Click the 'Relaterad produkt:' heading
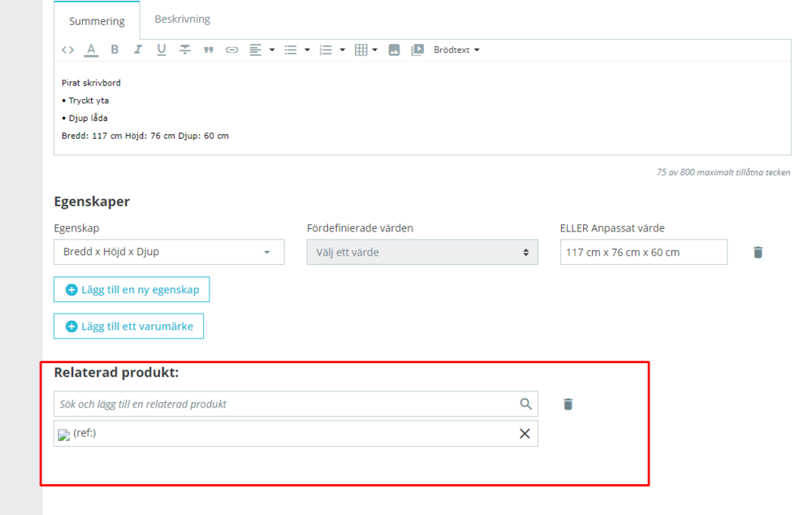The width and height of the screenshot is (812, 515). [x=116, y=373]
